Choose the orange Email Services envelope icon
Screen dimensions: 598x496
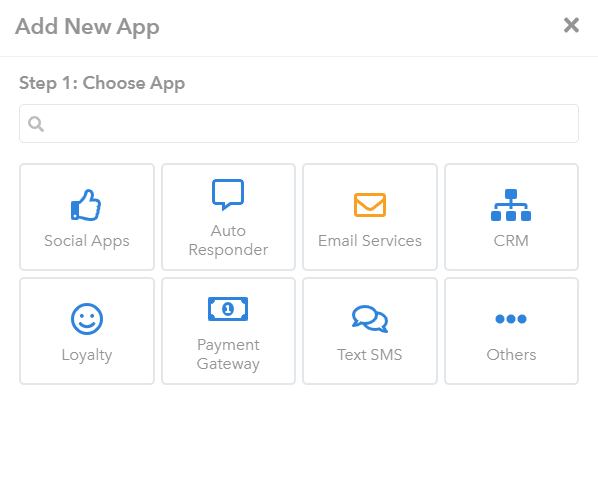coord(370,205)
